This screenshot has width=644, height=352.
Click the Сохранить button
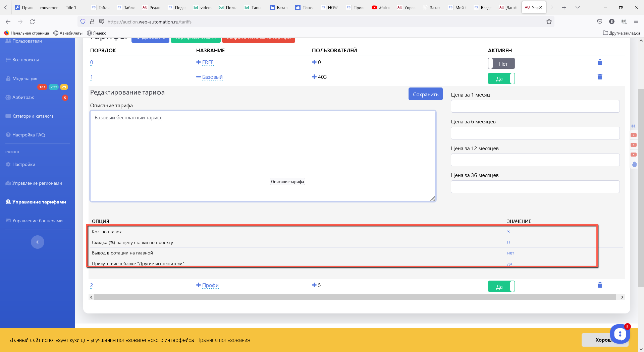[x=425, y=94]
